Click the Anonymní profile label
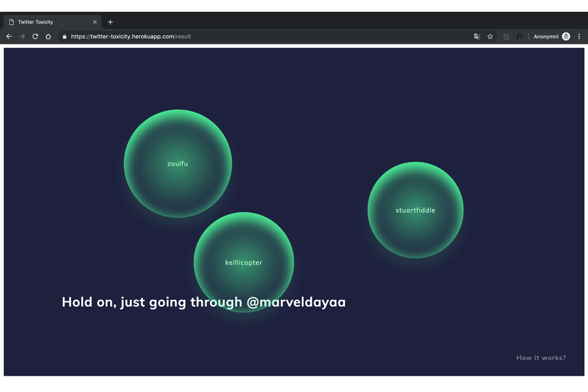The image size is (588, 392). pyautogui.click(x=546, y=37)
